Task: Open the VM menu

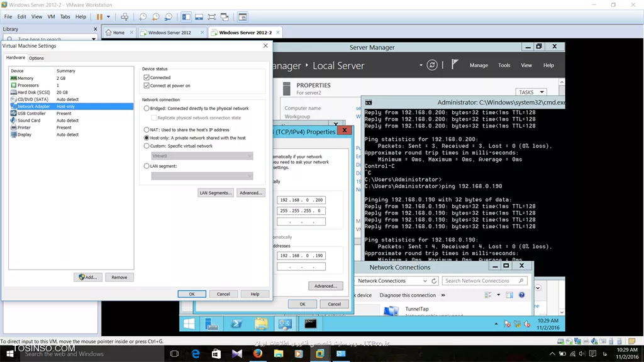Action: click(51, 17)
